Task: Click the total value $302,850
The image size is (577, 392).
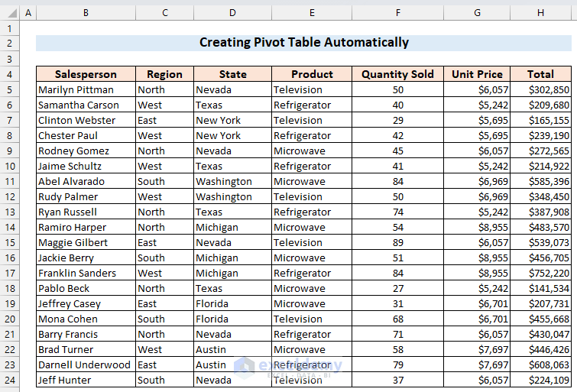Action: pos(540,89)
